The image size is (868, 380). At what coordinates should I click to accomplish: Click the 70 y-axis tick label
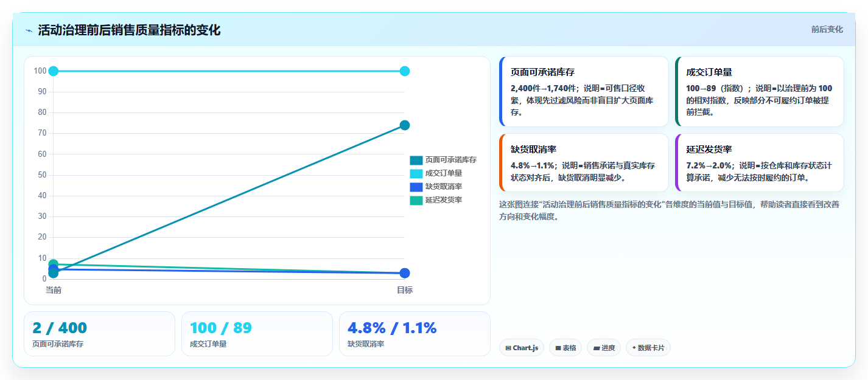coord(42,133)
